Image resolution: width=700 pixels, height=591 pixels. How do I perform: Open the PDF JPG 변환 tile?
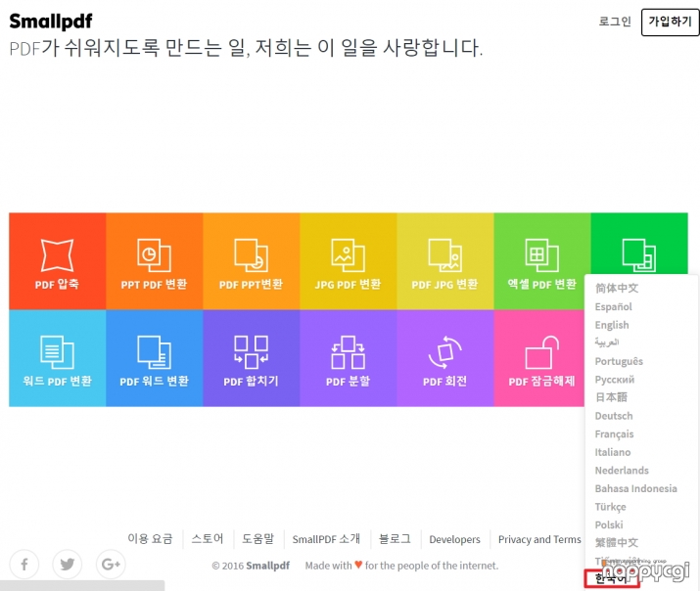coord(444,261)
